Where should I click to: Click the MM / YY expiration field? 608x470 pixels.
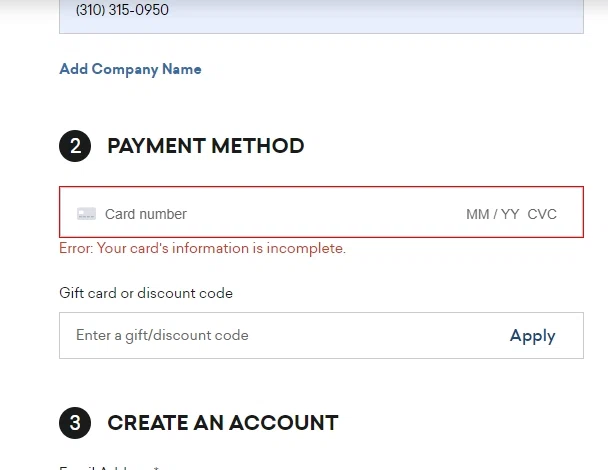click(492, 214)
